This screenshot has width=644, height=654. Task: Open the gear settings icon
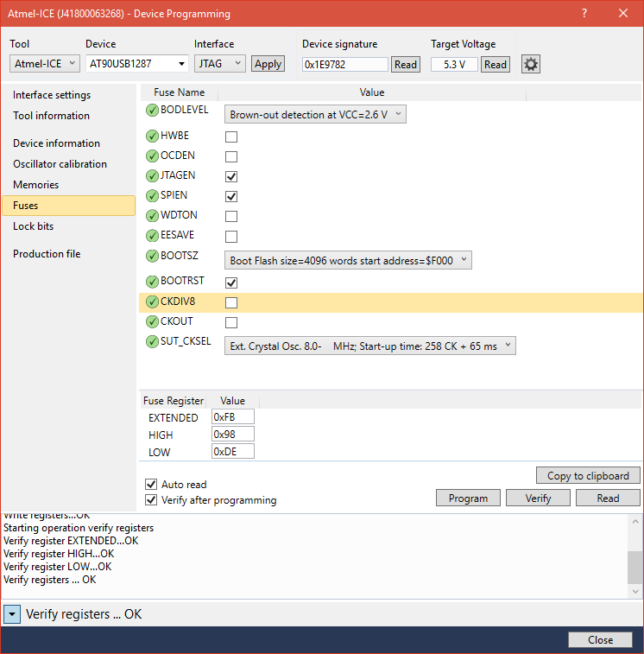[531, 64]
